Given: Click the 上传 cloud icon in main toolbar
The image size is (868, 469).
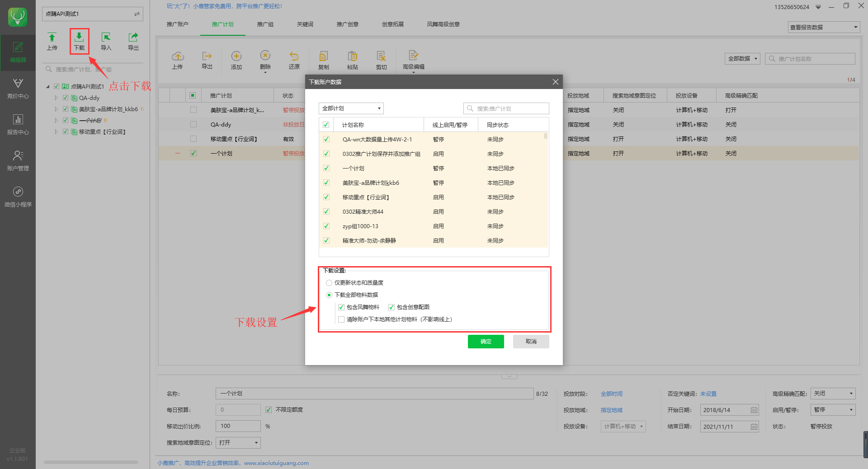Looking at the screenshot, I should (178, 60).
